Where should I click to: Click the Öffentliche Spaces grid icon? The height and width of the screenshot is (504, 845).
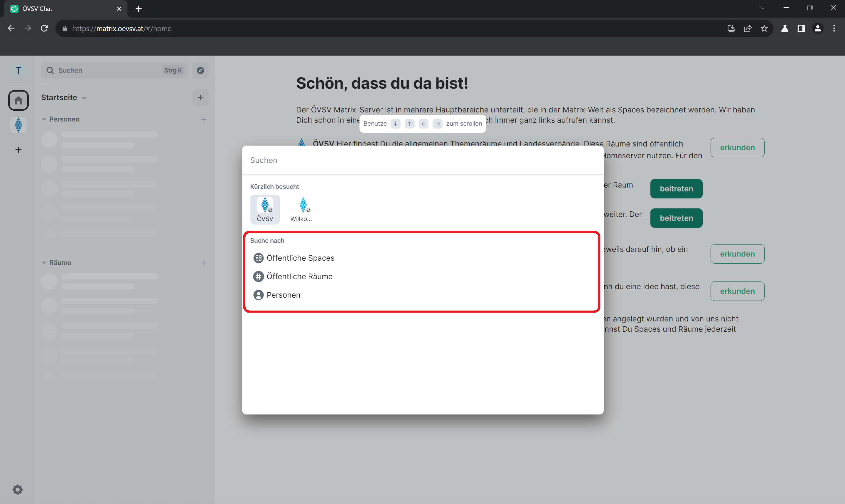tap(258, 258)
